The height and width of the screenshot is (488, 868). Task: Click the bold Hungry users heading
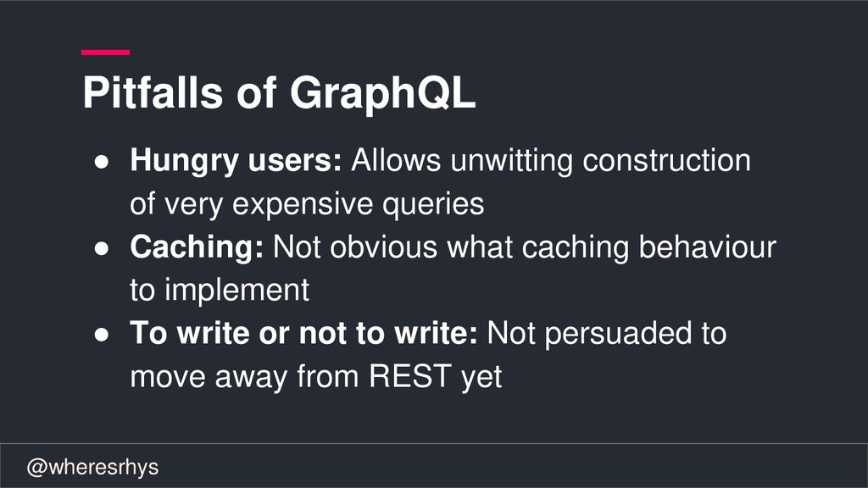[x=236, y=161]
